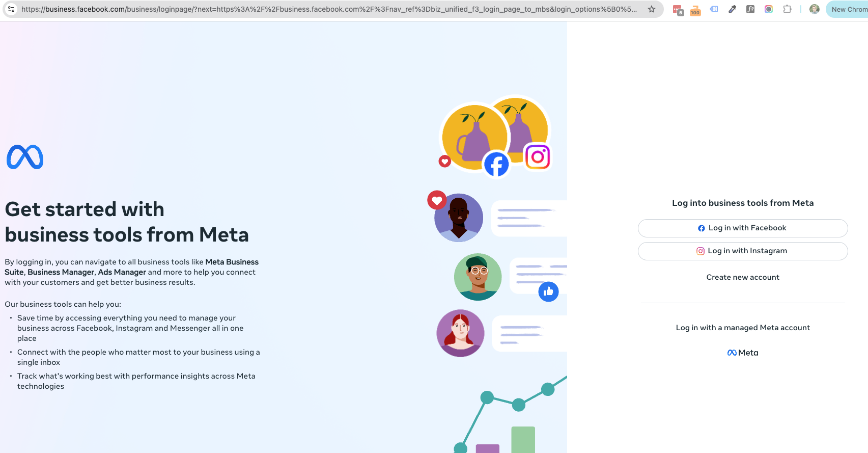Viewport: 868px width, 453px height.
Task: View site information icon in address bar
Action: pos(11,9)
